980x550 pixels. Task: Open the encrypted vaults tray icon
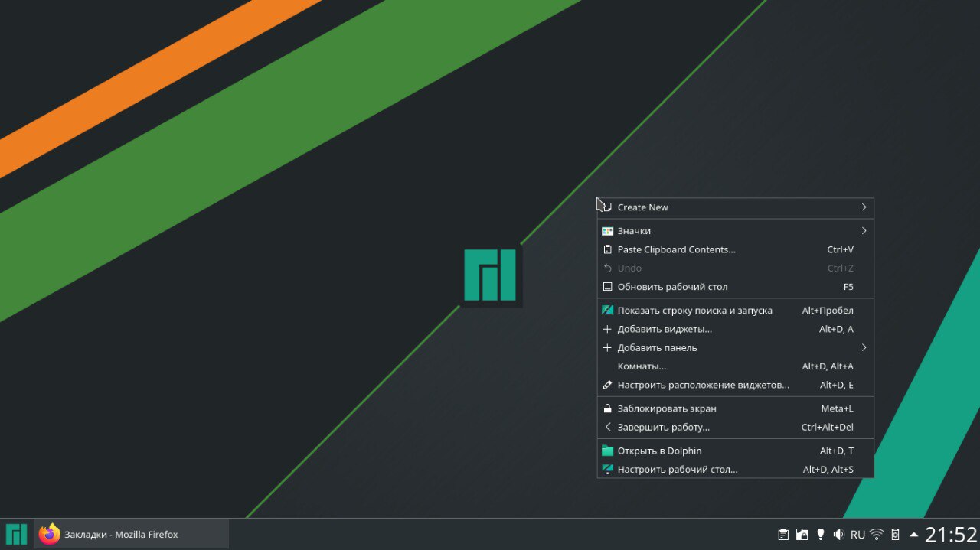pyautogui.click(x=802, y=534)
